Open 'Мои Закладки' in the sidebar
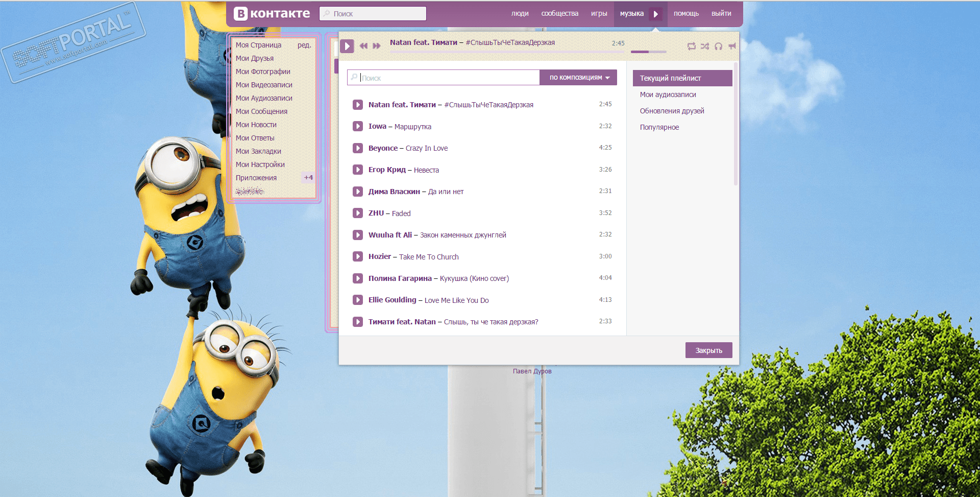 (x=258, y=151)
